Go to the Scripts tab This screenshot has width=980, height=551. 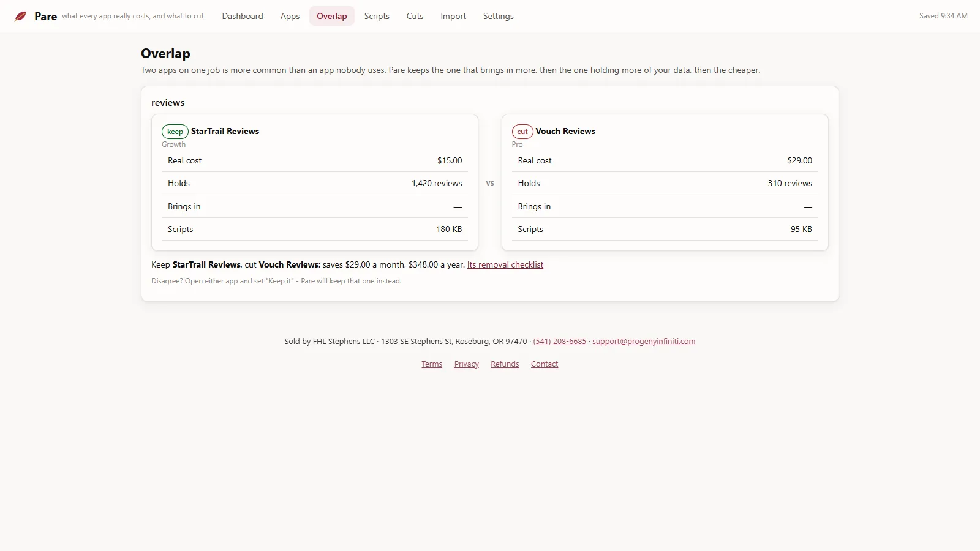point(377,16)
